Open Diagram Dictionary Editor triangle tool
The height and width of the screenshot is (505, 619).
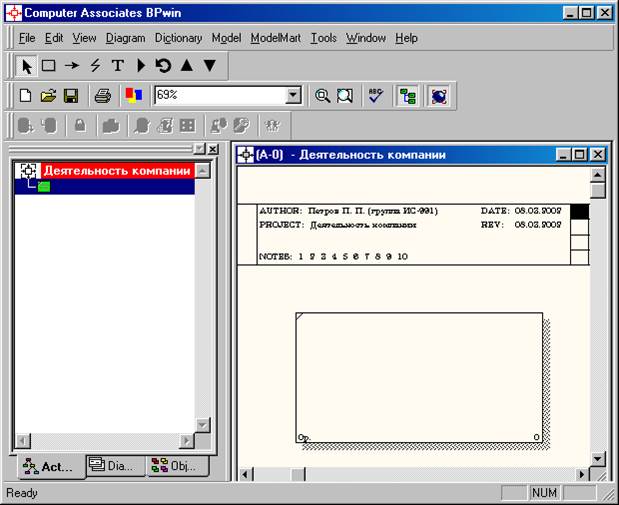click(x=141, y=65)
